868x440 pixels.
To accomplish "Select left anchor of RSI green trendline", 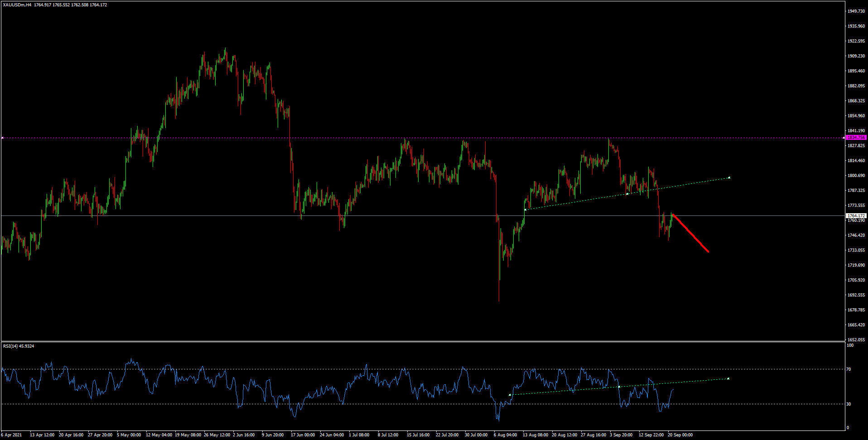I will [510, 395].
